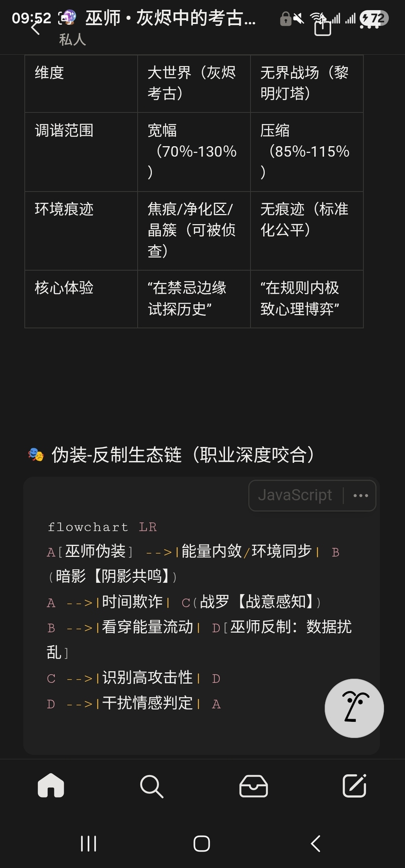Open Search from the bottom navigation
405x868 pixels.
pyautogui.click(x=151, y=786)
